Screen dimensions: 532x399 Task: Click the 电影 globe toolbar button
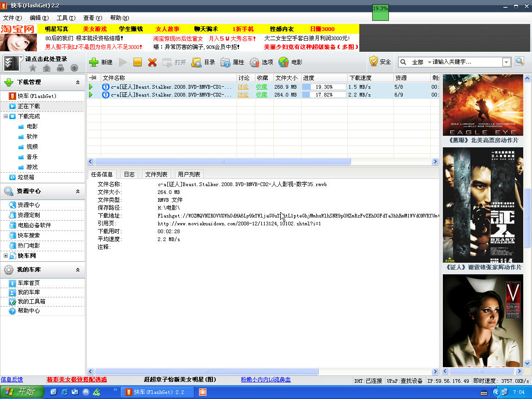click(x=290, y=62)
